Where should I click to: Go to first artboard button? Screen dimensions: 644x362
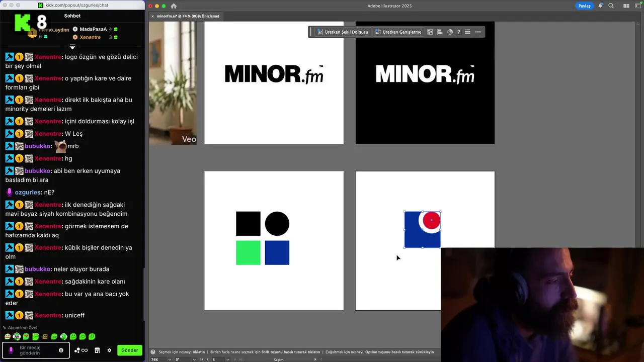[202, 359]
